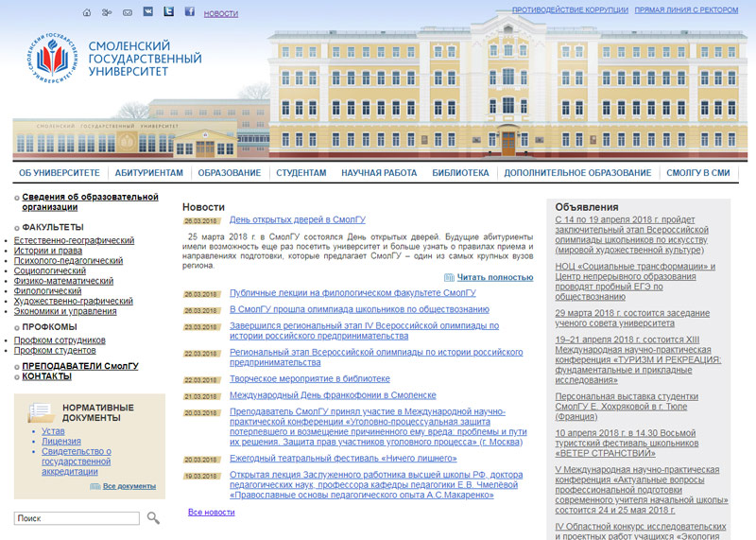The width and height of the screenshot is (756, 540).
Task: Open Творческое мероприятие в библиотеке news
Action: pyautogui.click(x=310, y=379)
